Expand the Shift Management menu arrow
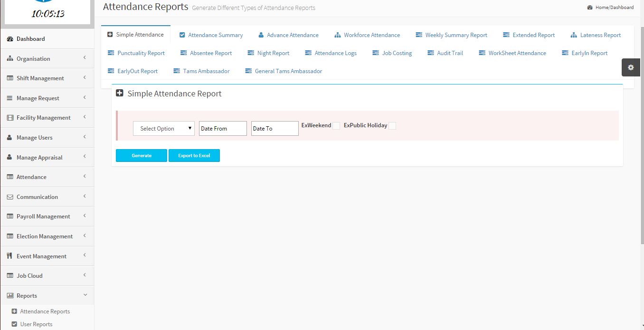 (x=85, y=77)
